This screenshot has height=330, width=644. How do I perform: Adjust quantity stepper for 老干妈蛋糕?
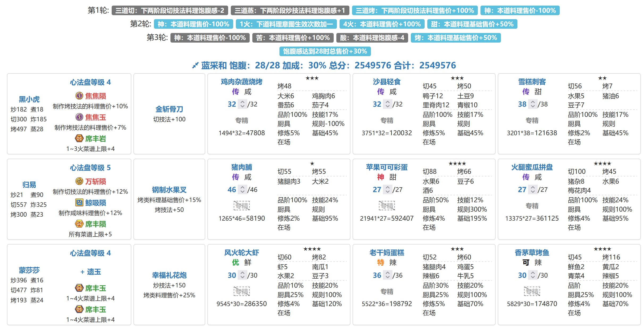387,275
